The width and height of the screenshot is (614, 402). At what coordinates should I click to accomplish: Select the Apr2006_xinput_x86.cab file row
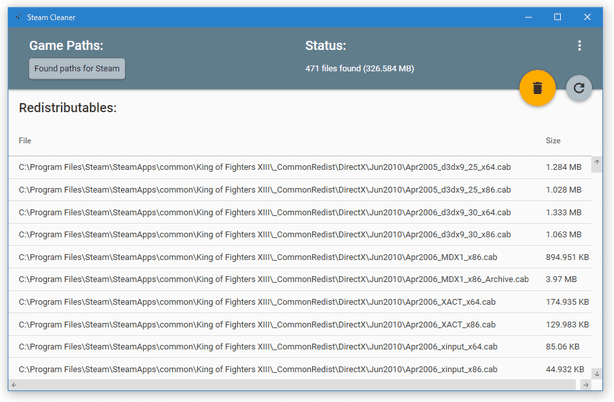click(300, 369)
